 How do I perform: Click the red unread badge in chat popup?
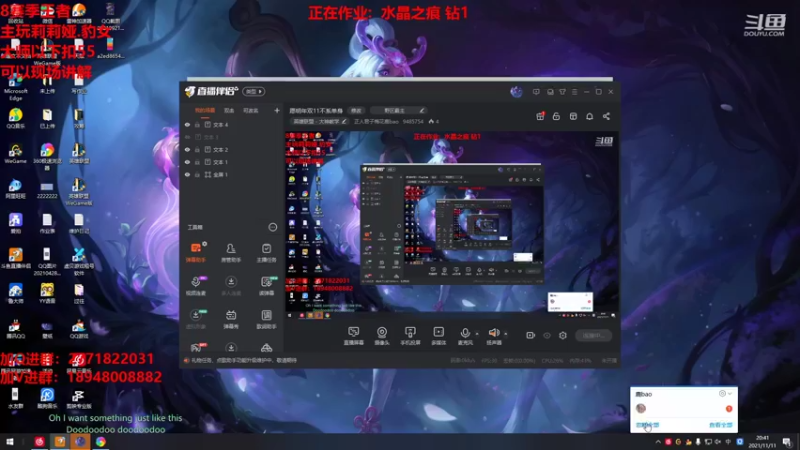click(x=729, y=409)
